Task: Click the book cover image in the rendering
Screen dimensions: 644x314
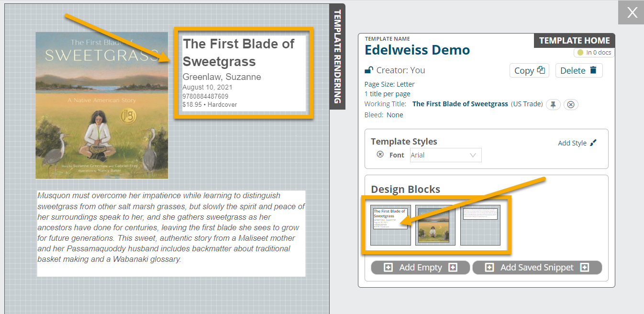Action: pyautogui.click(x=102, y=105)
